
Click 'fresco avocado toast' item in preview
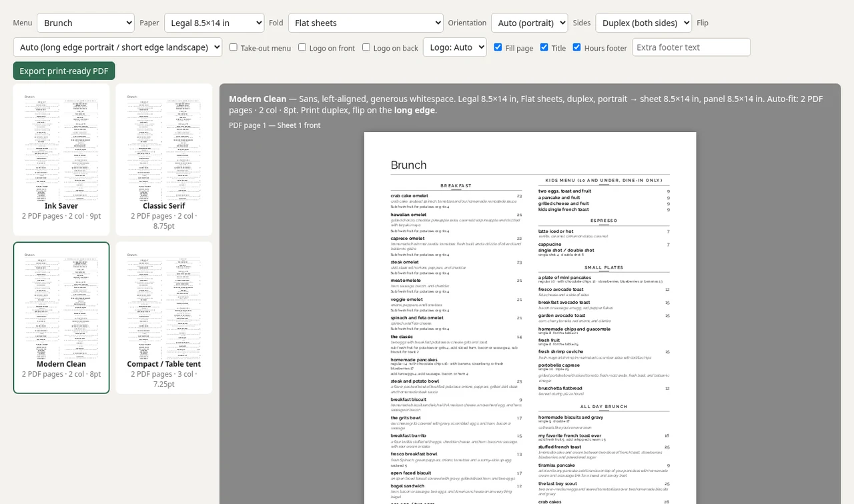point(561,289)
